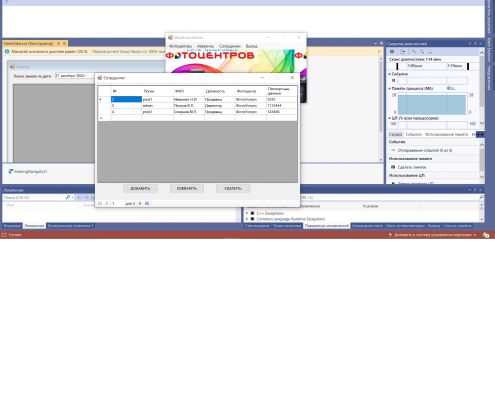Switch to the Стек вызовов tab
Screen dimensions: 495x400
pyautogui.click(x=257, y=226)
